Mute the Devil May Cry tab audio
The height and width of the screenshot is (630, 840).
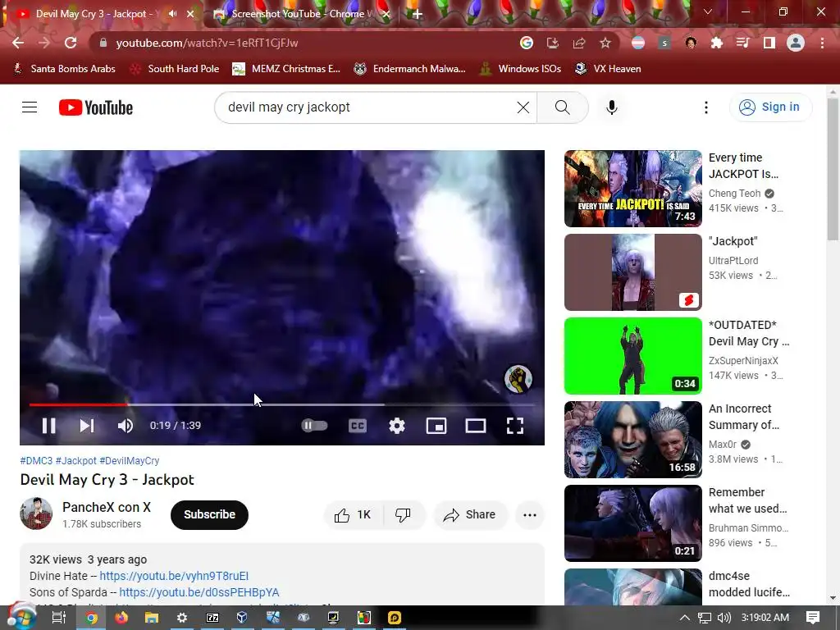pyautogui.click(x=172, y=14)
